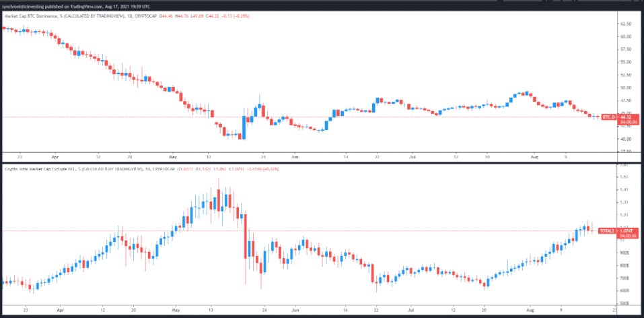
Task: Click the large red crash candle in bottom chart
Action: click(245, 236)
